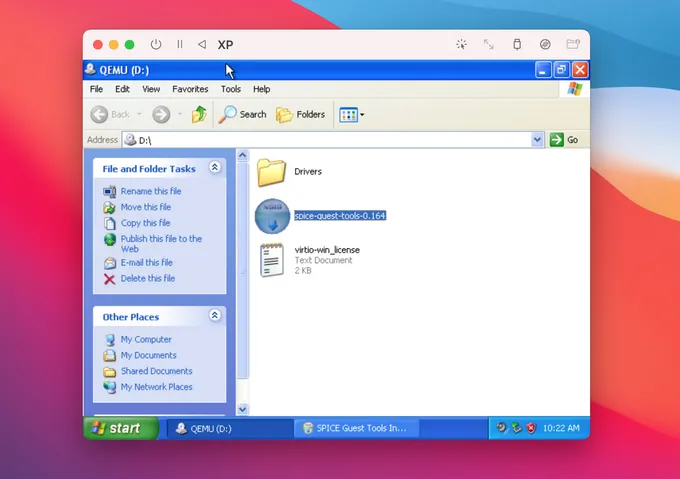
Task: Open My Computer link
Action: pos(146,339)
